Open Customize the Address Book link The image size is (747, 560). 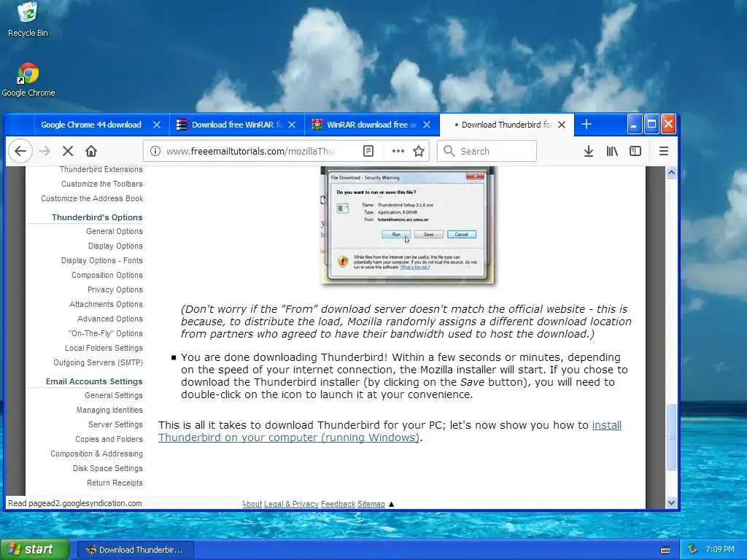pos(92,198)
